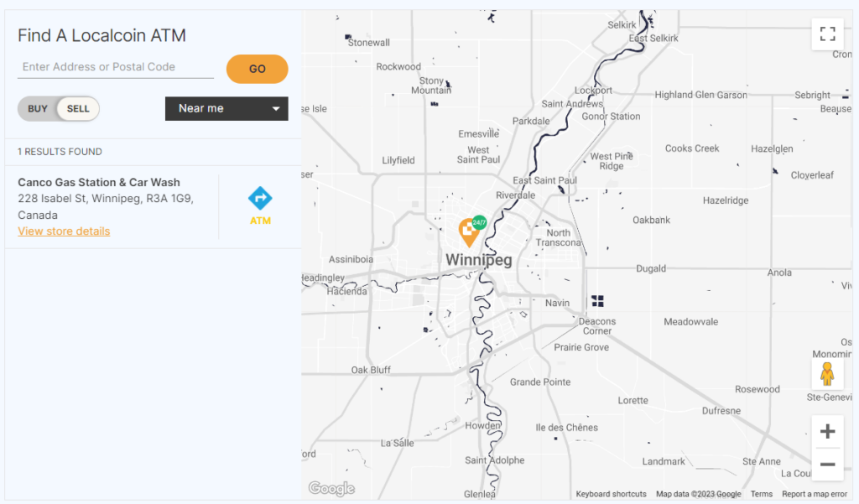Click the GO button
Screen dimensions: 859x504
click(x=258, y=69)
